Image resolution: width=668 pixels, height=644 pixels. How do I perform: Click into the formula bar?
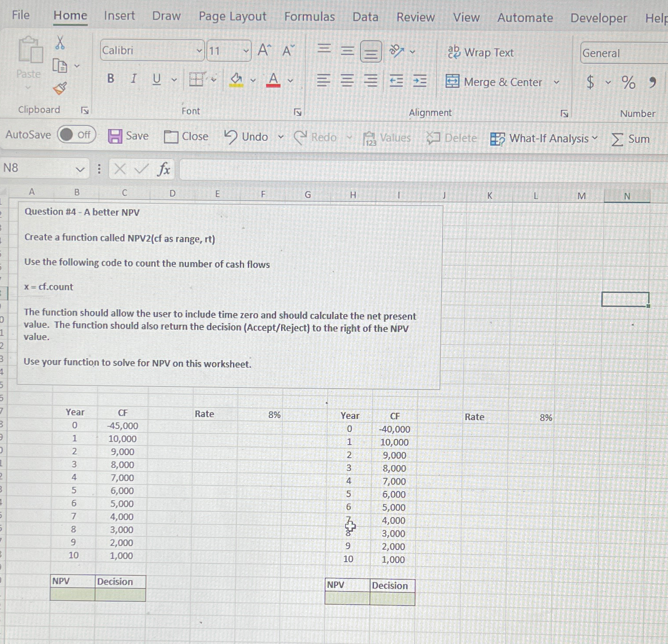click(423, 170)
